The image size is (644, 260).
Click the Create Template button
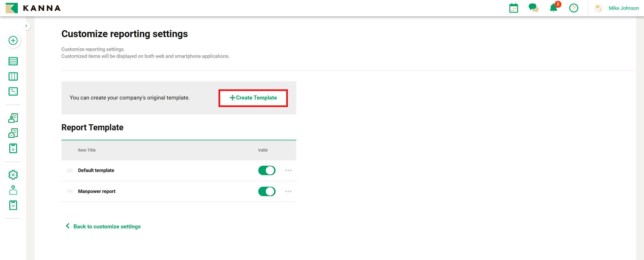click(253, 98)
